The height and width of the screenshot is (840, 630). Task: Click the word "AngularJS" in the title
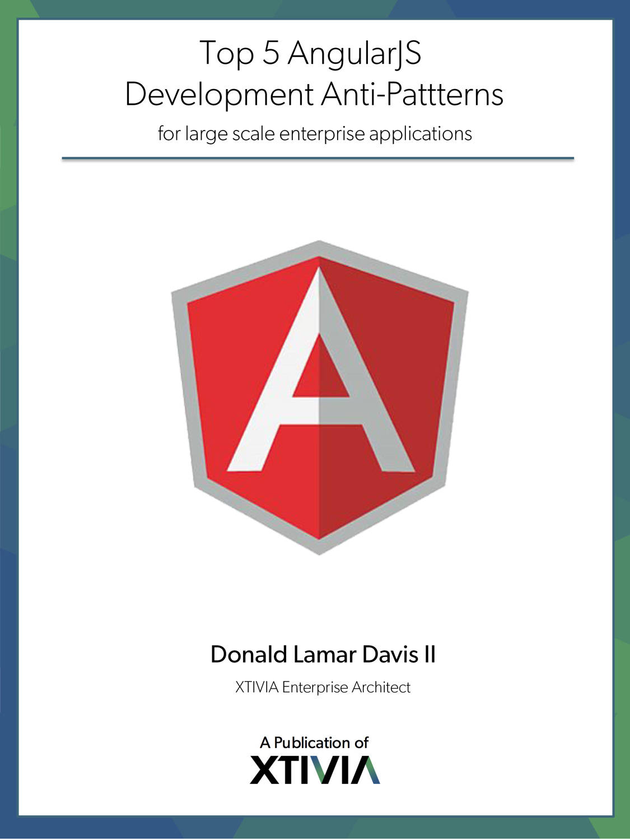(354, 53)
